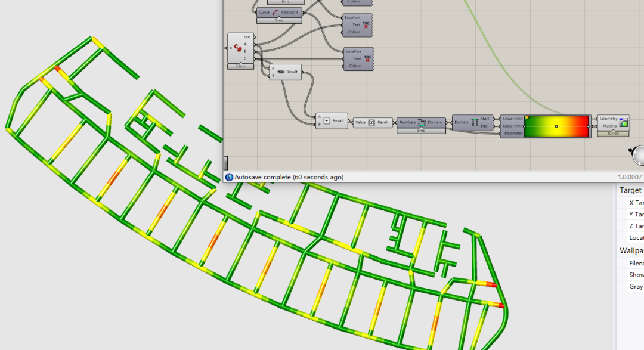Click the Start output of Deconstruct Domain
The width and height of the screenshot is (644, 350).
click(485, 119)
